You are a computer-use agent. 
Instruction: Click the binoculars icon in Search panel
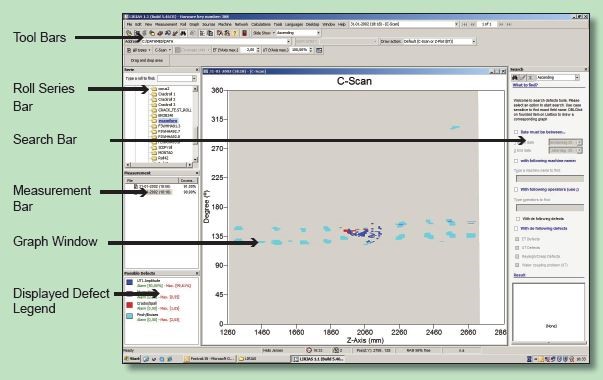[515, 78]
